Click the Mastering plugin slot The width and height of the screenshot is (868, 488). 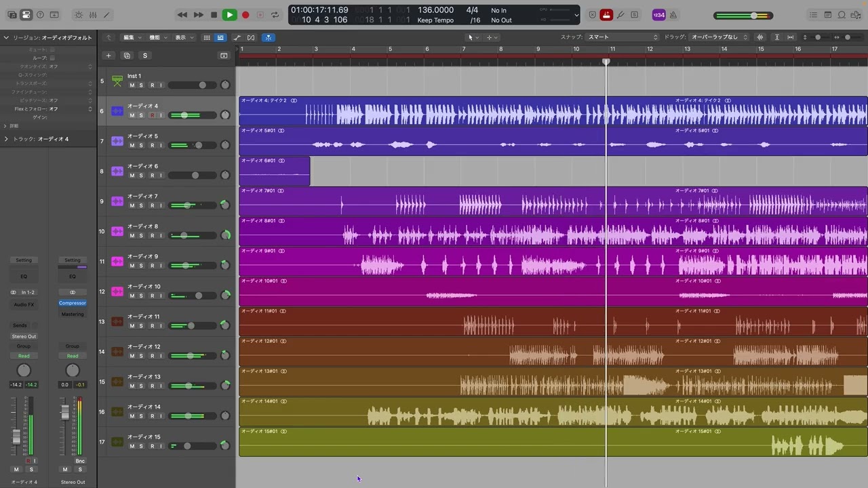pos(73,314)
